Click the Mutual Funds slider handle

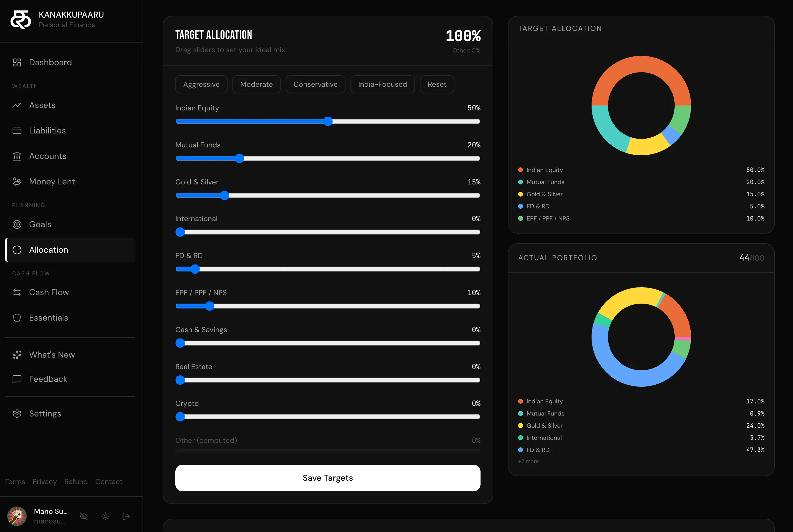[240, 158]
